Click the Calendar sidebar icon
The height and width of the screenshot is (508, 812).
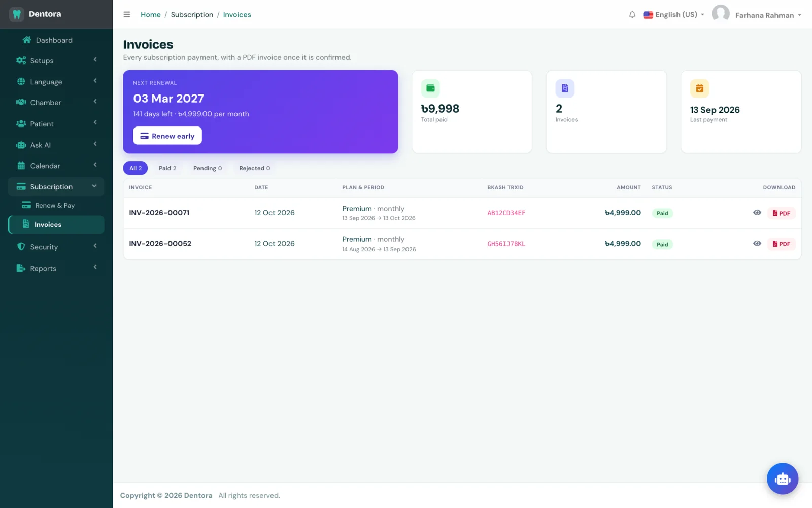(21, 166)
